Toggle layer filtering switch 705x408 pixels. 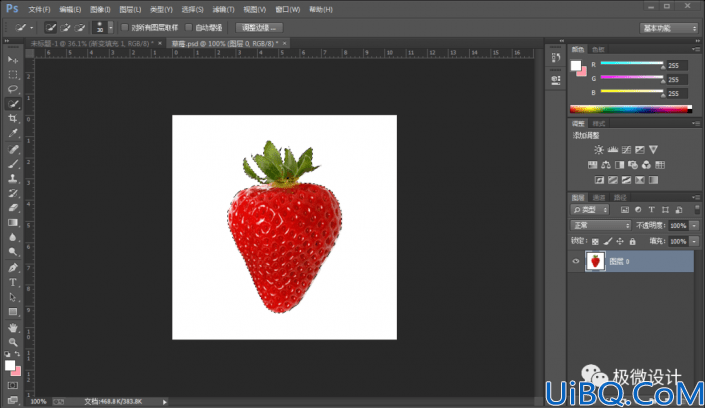[x=697, y=210]
